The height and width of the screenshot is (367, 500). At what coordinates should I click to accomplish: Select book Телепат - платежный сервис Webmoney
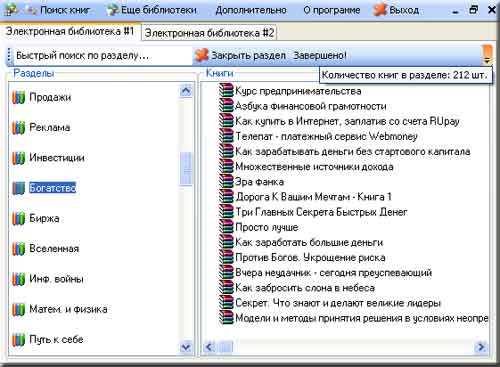(x=327, y=136)
